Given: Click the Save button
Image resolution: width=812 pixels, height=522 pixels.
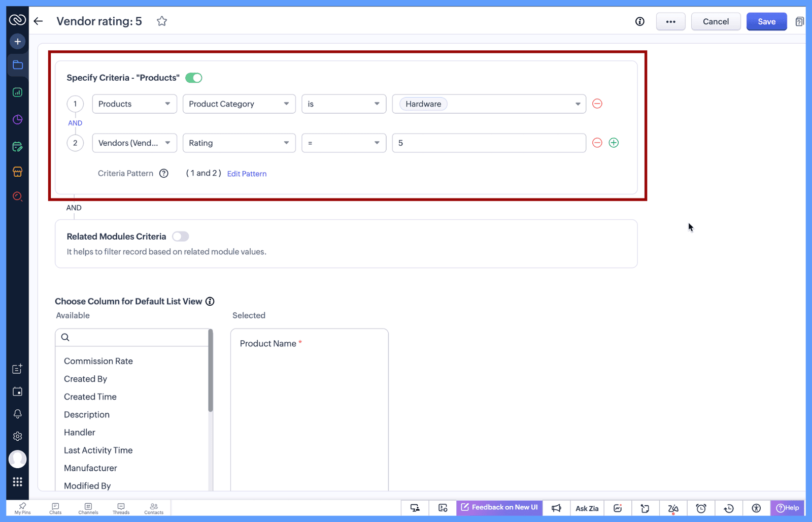Looking at the screenshot, I should 766,21.
